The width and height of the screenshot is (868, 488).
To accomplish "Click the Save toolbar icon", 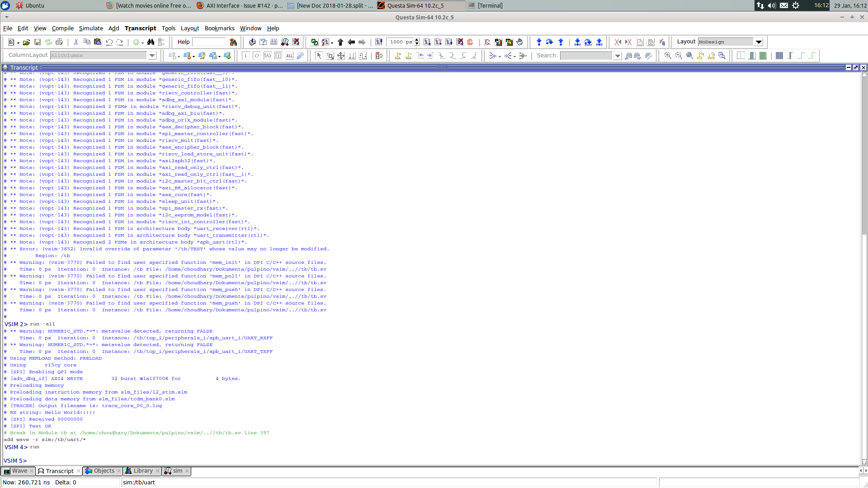I will (38, 42).
